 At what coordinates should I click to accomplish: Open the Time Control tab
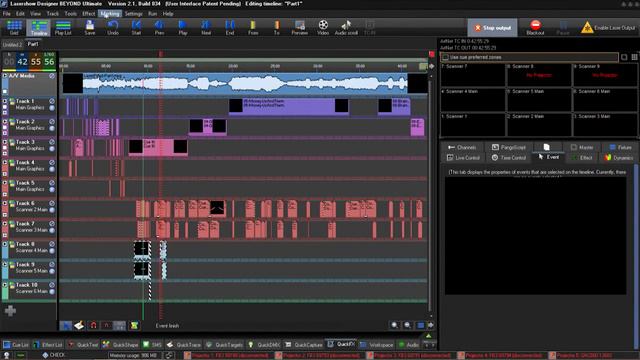tap(509, 158)
